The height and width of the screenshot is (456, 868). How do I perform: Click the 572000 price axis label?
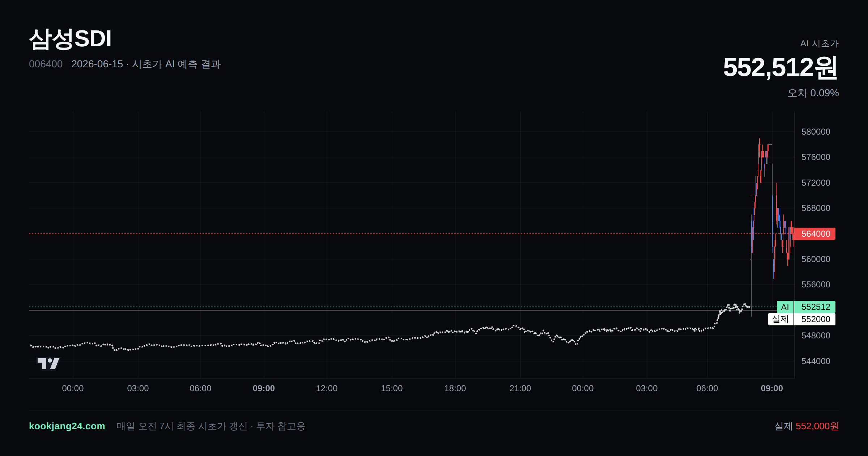tap(816, 183)
